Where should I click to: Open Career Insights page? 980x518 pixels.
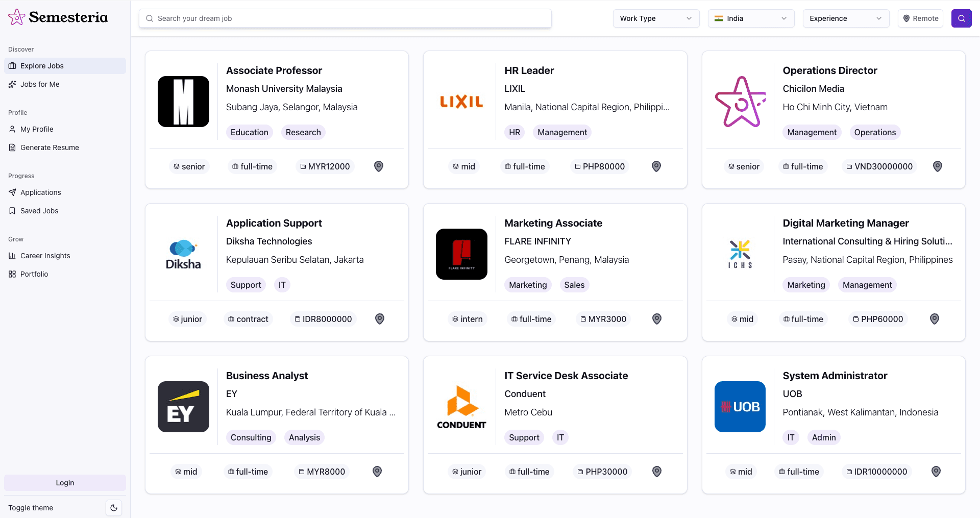click(x=45, y=256)
